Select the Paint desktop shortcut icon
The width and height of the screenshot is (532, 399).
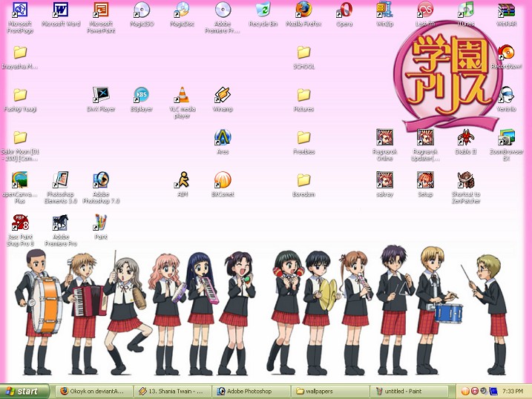pos(101,222)
